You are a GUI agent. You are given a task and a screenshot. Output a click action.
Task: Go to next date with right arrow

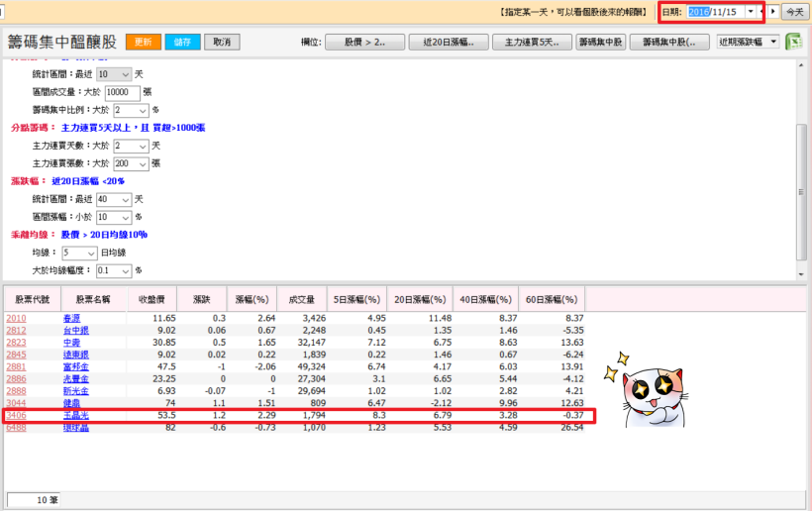click(773, 12)
